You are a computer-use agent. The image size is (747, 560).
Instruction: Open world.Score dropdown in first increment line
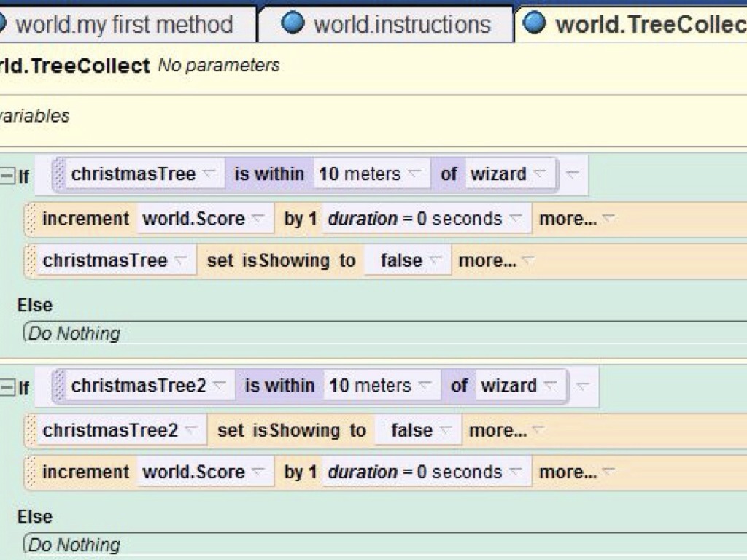[x=204, y=219]
